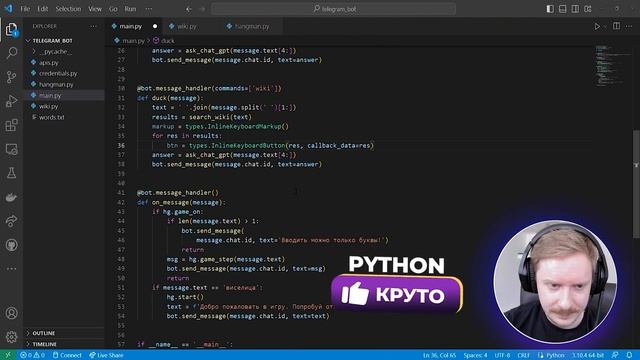Click the Connect button in status bar
This screenshot has height=360, width=640.
click(67, 355)
